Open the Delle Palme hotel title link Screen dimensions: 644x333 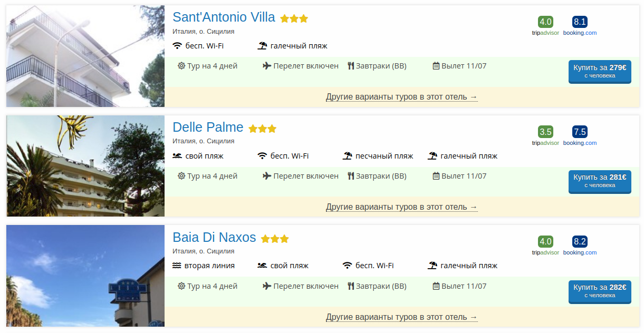208,127
